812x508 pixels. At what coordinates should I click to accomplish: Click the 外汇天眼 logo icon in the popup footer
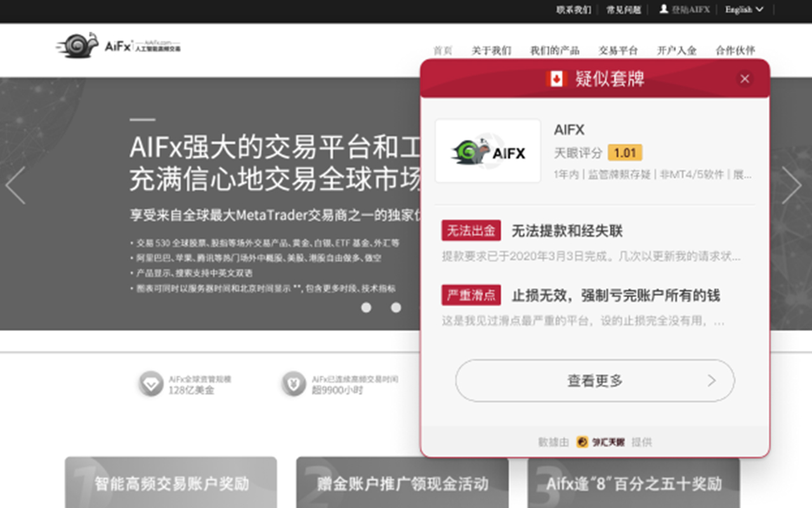[582, 442]
